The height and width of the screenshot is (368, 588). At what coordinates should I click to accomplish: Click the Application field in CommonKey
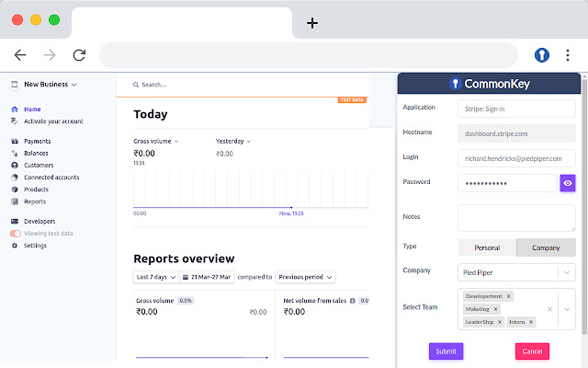[x=516, y=109]
